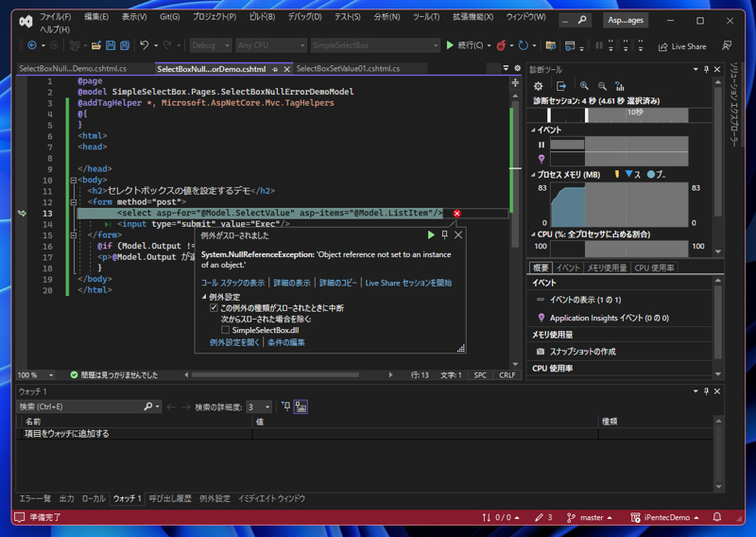The width and height of the screenshot is (756, 537).
Task: Toggle break when this exception type is thrown
Action: pyautogui.click(x=214, y=308)
